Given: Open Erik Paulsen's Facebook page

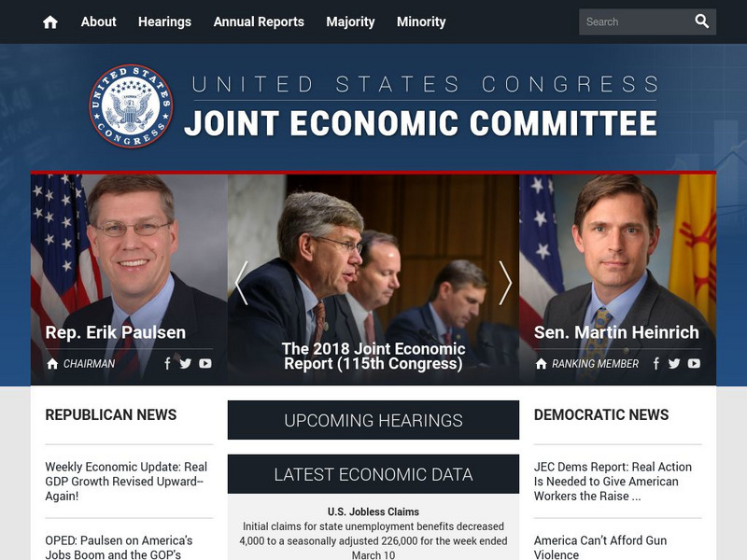Looking at the screenshot, I should point(167,364).
